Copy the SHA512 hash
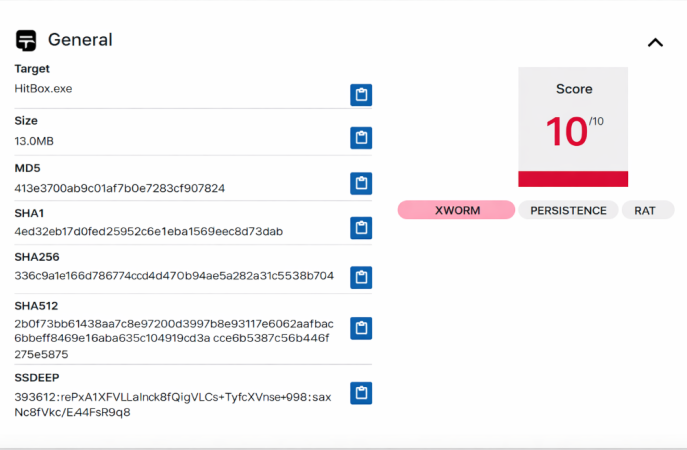Viewport: 687px width, 450px height. coord(361,328)
